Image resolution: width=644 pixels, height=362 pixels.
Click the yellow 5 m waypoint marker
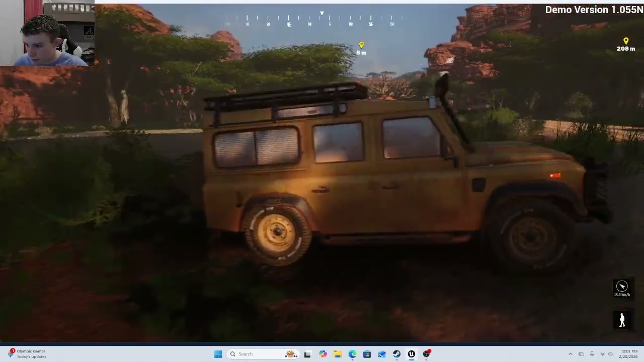tap(361, 46)
